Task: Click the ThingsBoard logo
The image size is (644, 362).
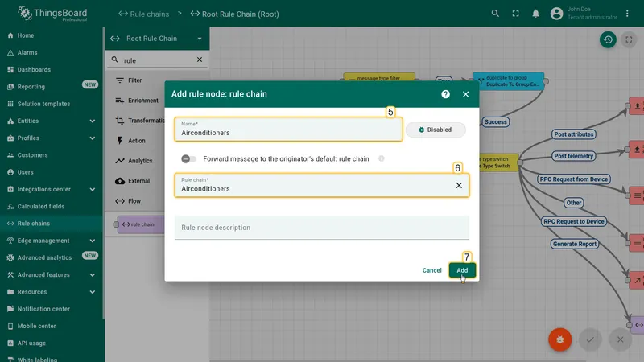Action: click(52, 14)
